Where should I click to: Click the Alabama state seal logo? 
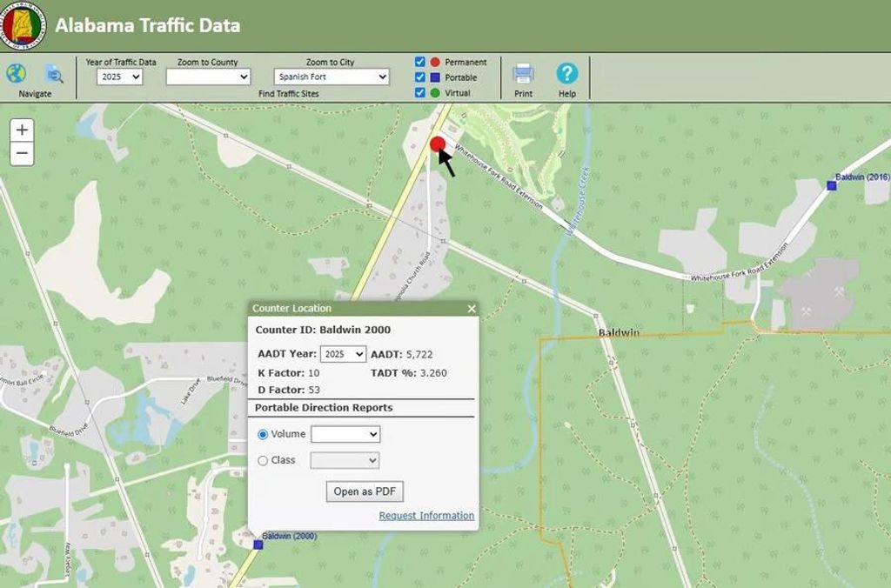tap(22, 25)
